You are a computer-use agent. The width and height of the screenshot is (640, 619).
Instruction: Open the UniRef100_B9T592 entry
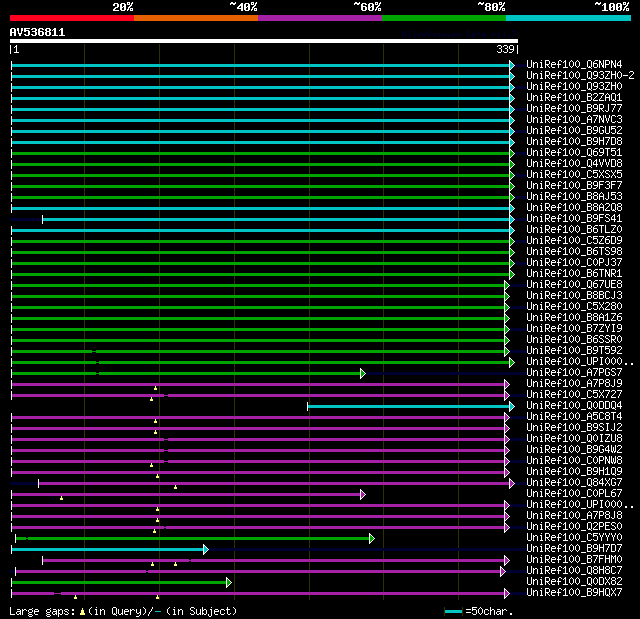coord(574,351)
